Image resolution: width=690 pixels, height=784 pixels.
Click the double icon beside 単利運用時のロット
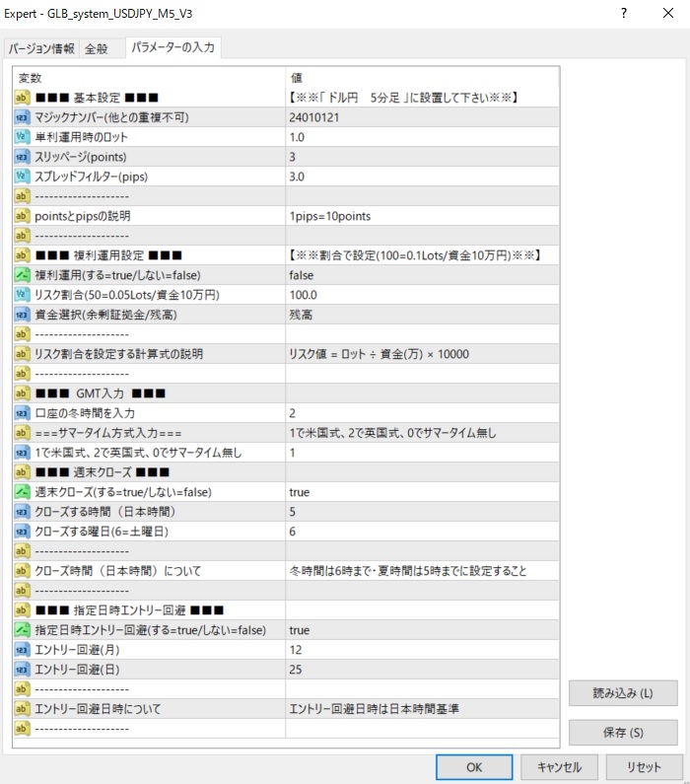coord(22,137)
